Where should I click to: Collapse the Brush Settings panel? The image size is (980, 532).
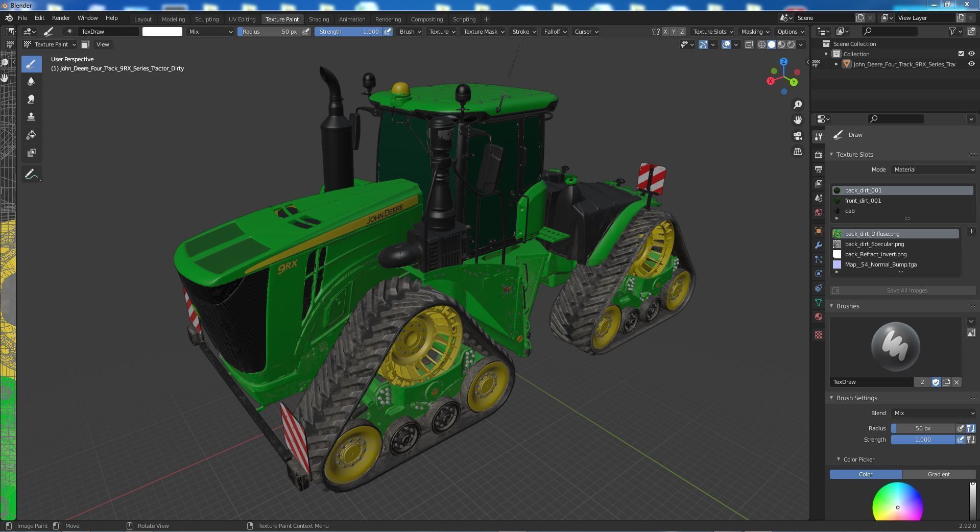click(831, 398)
